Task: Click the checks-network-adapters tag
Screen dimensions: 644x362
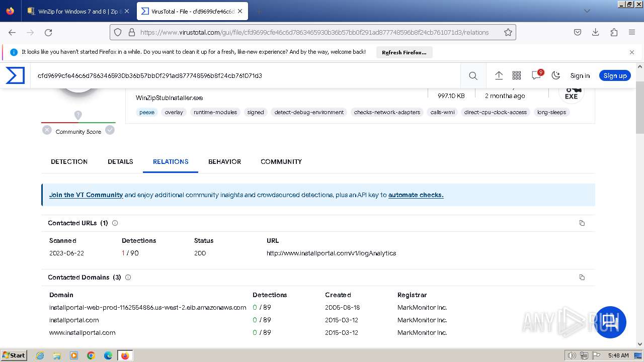Action: pos(387,112)
